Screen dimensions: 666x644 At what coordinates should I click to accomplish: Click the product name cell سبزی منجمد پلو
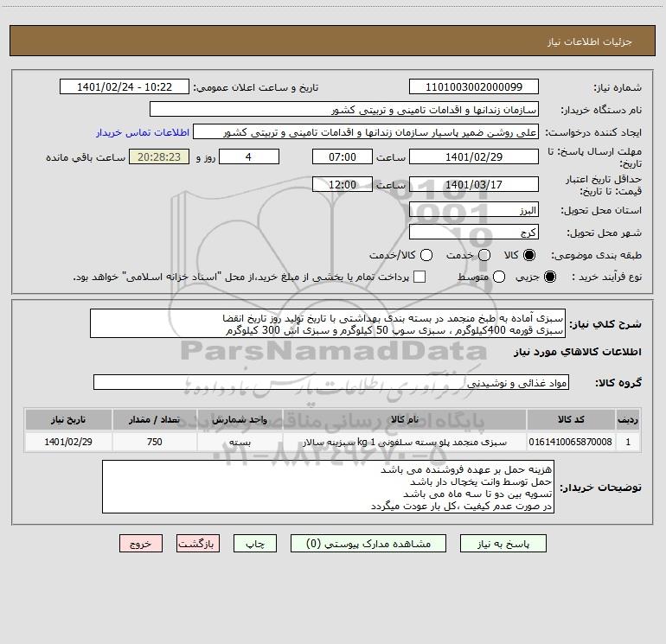pos(405,442)
